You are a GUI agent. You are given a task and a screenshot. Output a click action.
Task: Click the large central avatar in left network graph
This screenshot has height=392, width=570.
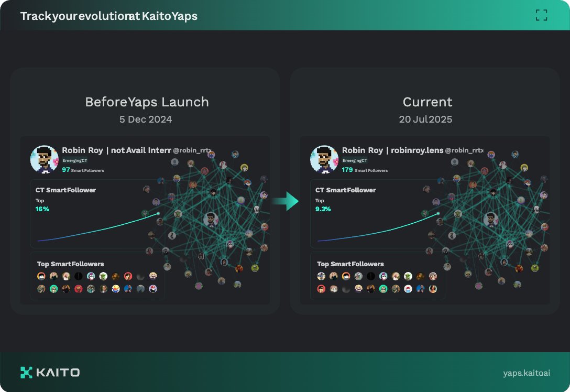211,220
